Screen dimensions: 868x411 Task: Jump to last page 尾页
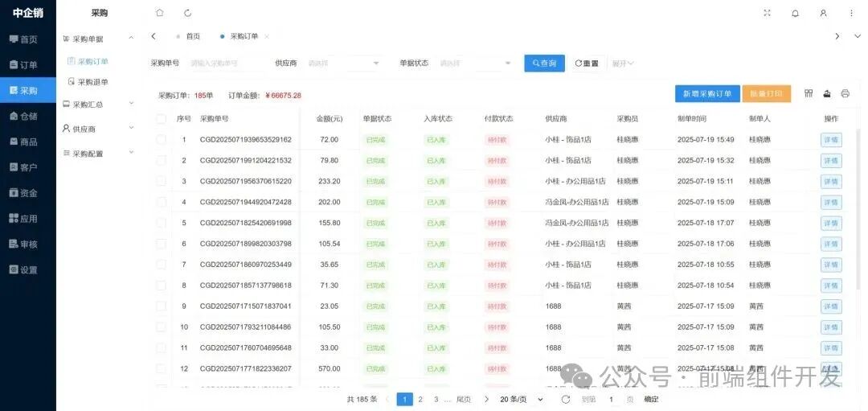pos(464,399)
